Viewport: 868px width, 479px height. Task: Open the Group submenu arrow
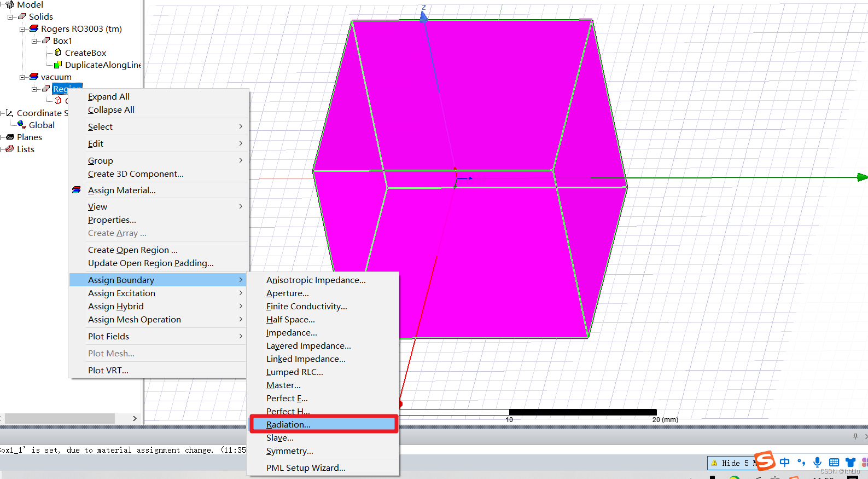point(241,160)
